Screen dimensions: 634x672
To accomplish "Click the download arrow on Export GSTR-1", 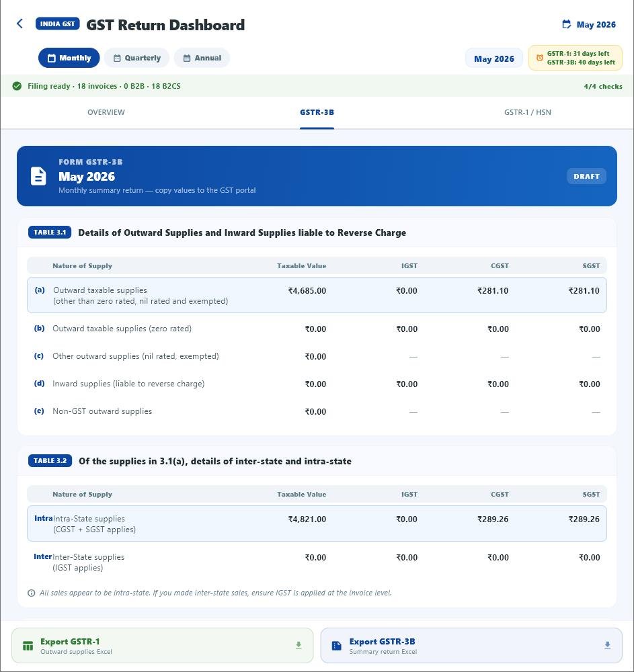I will [299, 645].
